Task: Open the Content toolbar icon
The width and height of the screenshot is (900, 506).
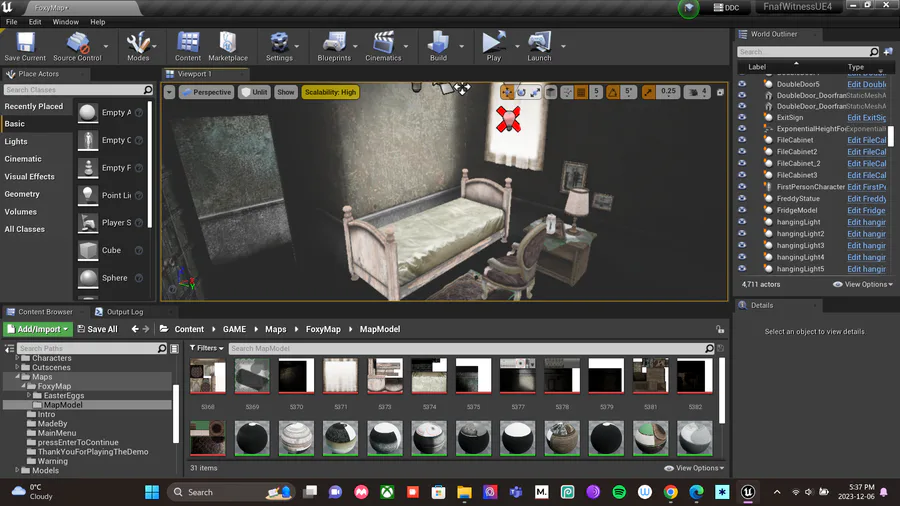Action: point(188,46)
